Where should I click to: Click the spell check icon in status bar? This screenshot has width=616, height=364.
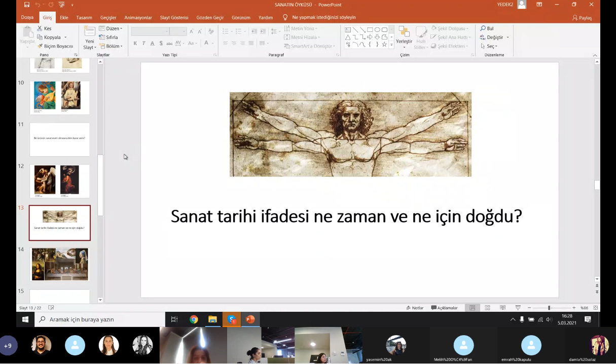point(51,308)
